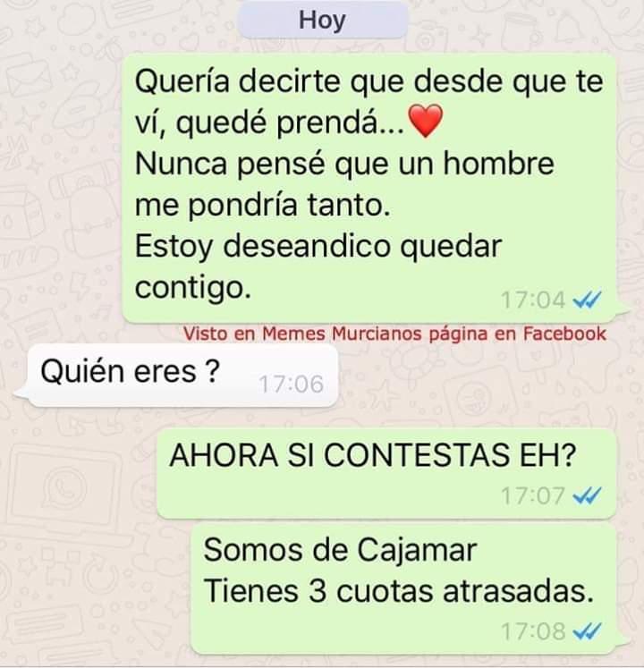The height and width of the screenshot is (668, 644).
Task: Click the 'Visto en Memes Murcianos' watermark text
Action: coord(394,334)
